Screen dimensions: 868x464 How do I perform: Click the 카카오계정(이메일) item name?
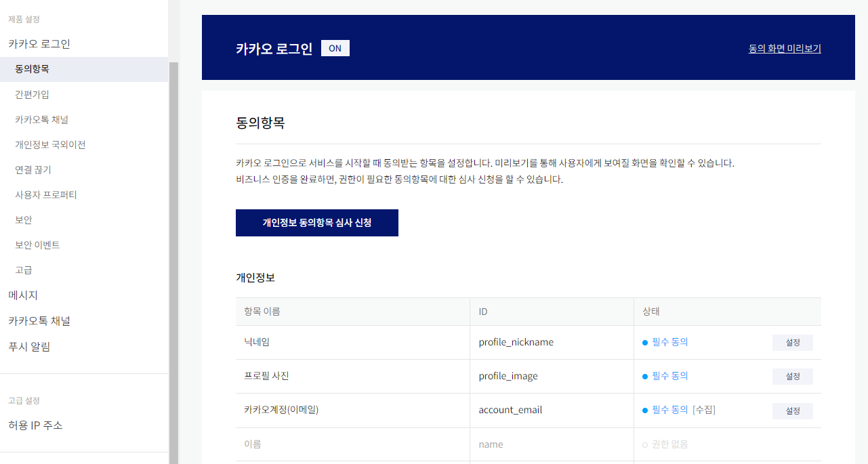[x=281, y=410]
